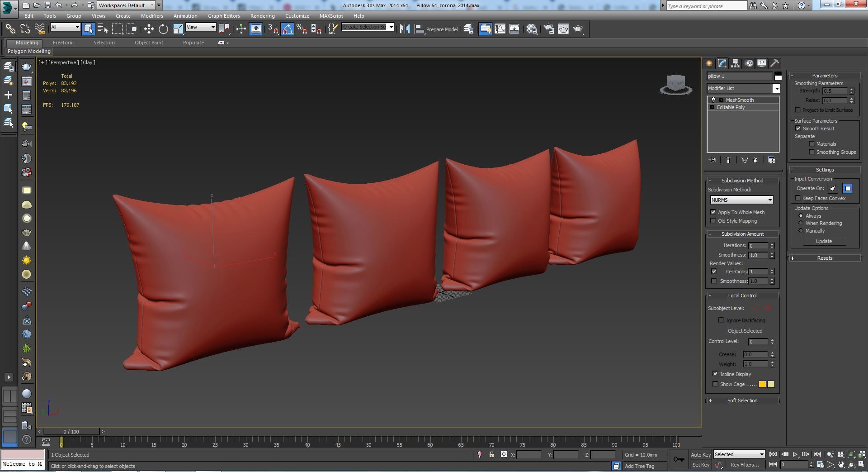The width and height of the screenshot is (868, 472).
Task: Click Pin Stack icon below modifier stack
Action: pos(713,160)
